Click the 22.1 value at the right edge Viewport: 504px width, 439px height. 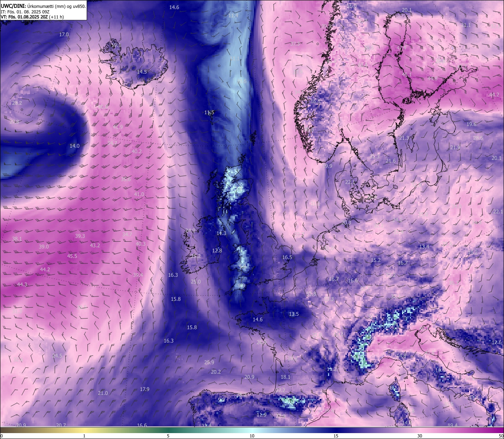(498, 212)
